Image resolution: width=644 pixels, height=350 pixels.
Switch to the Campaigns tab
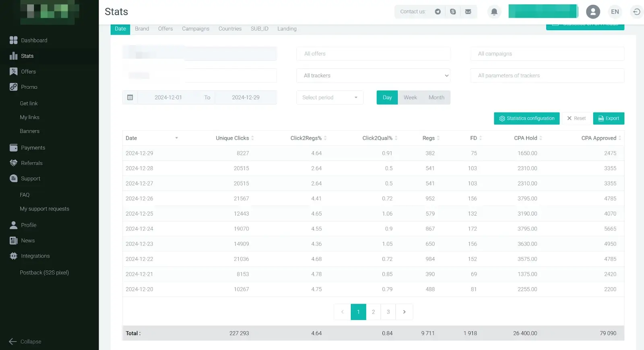pyautogui.click(x=196, y=29)
